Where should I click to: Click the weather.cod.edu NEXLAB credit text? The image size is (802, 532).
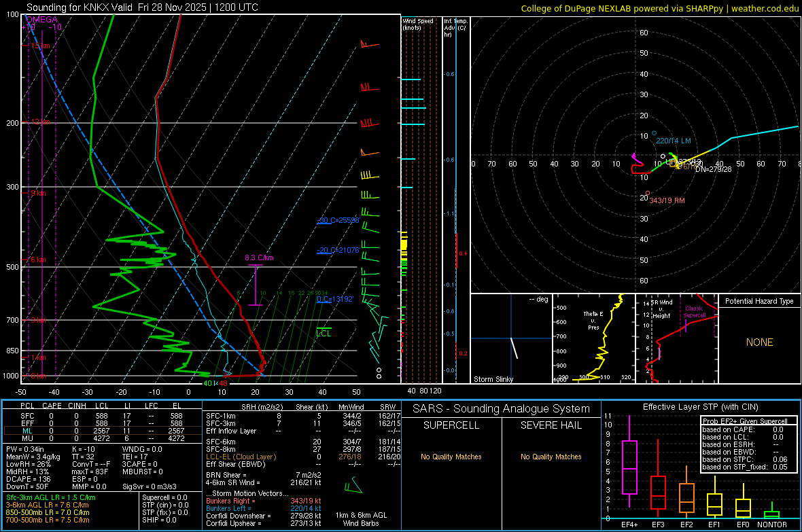pos(659,8)
